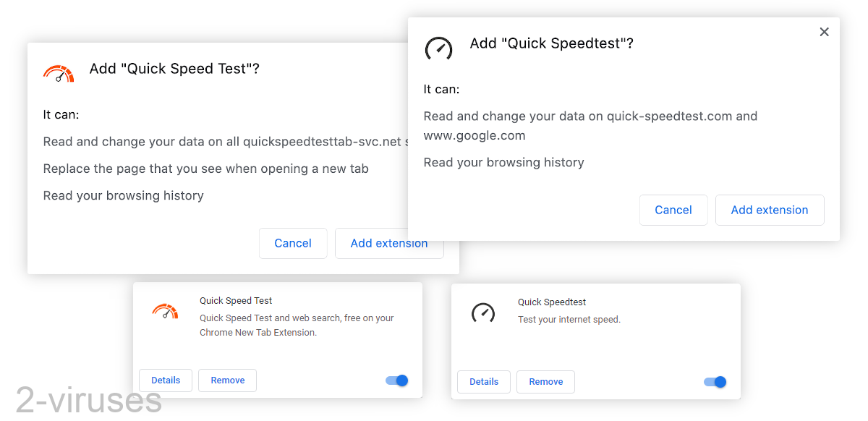Screen dimensions: 868x421
Task: Disable the Quick Speedtest extension toggle
Action: [x=715, y=381]
